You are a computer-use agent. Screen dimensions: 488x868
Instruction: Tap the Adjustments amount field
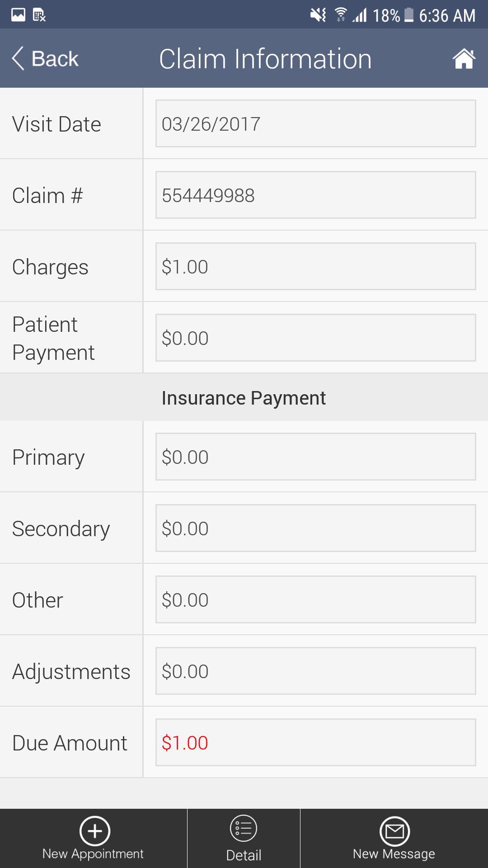(x=315, y=671)
